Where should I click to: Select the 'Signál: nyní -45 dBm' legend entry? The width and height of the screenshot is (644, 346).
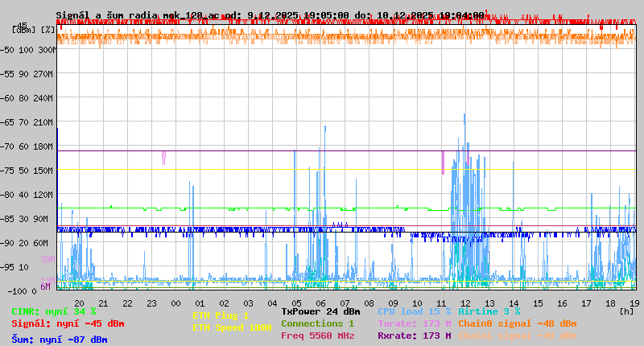point(68,323)
